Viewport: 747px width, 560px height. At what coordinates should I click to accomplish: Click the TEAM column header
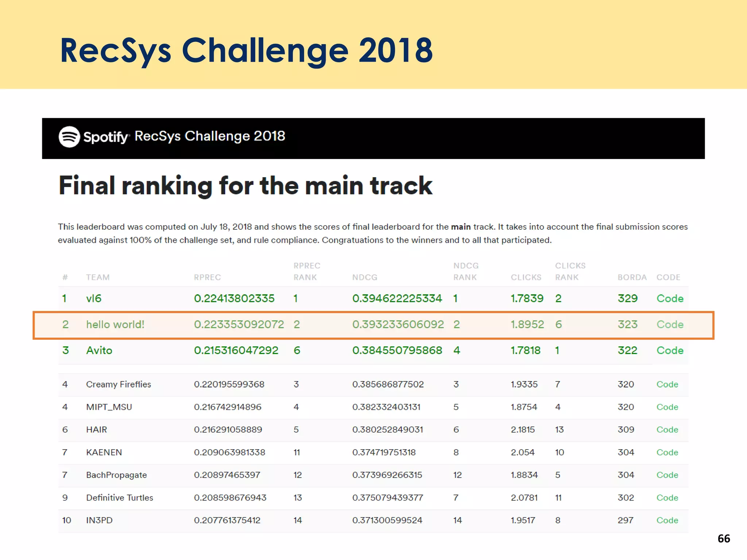[98, 277]
